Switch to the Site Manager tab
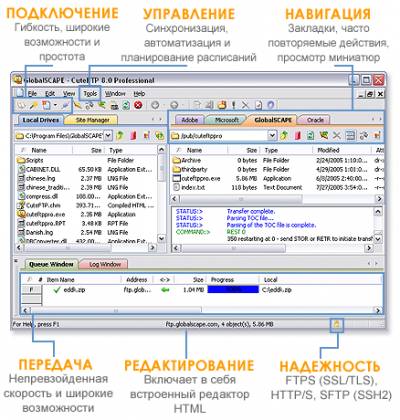The height and width of the screenshot is (420, 400). tap(92, 120)
